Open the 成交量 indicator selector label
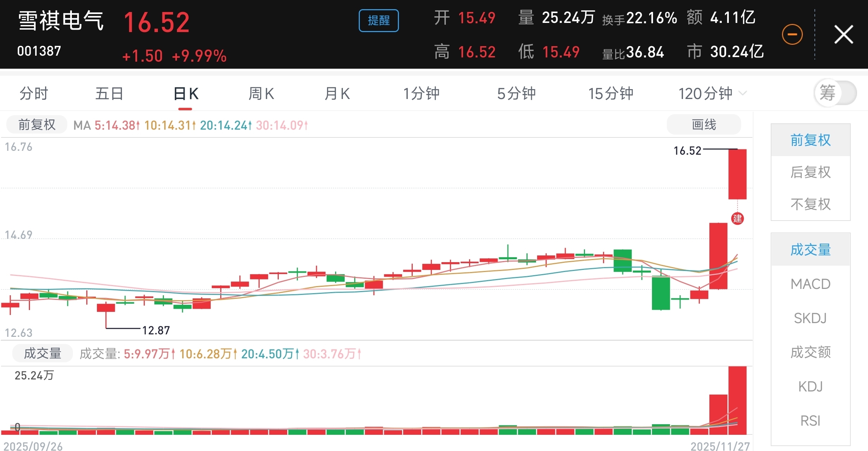 coord(42,353)
